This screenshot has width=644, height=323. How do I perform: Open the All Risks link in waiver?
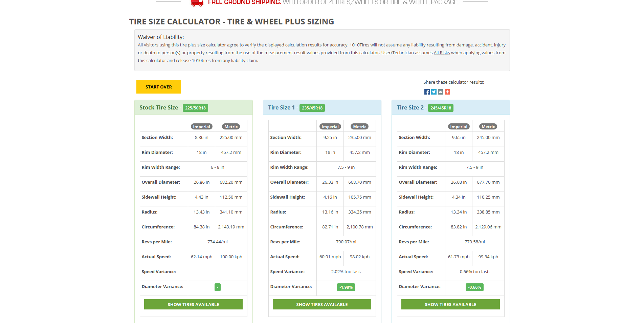tap(442, 53)
